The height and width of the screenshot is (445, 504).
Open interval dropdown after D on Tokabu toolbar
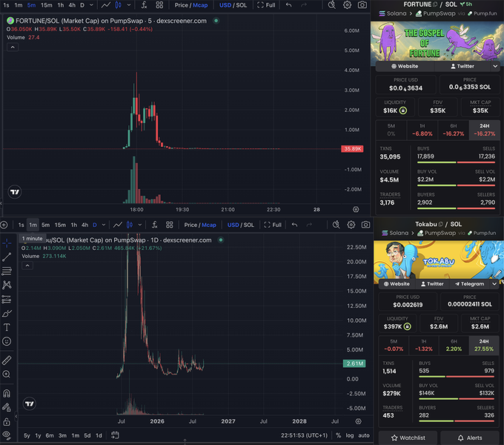click(x=104, y=225)
